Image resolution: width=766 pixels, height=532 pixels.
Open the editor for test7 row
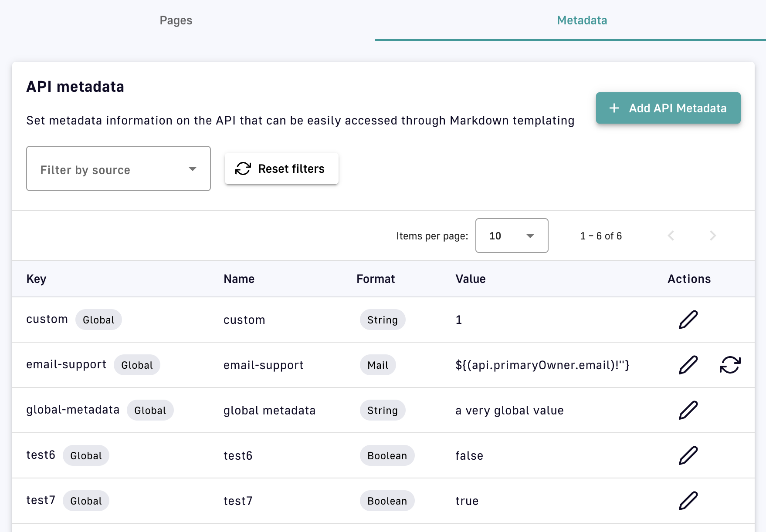point(688,501)
